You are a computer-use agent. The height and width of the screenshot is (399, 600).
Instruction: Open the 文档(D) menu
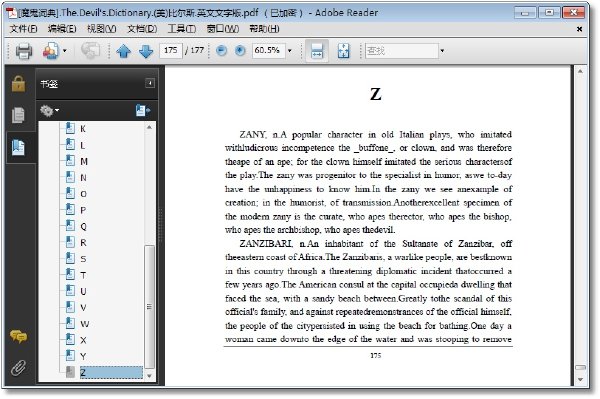pos(142,29)
